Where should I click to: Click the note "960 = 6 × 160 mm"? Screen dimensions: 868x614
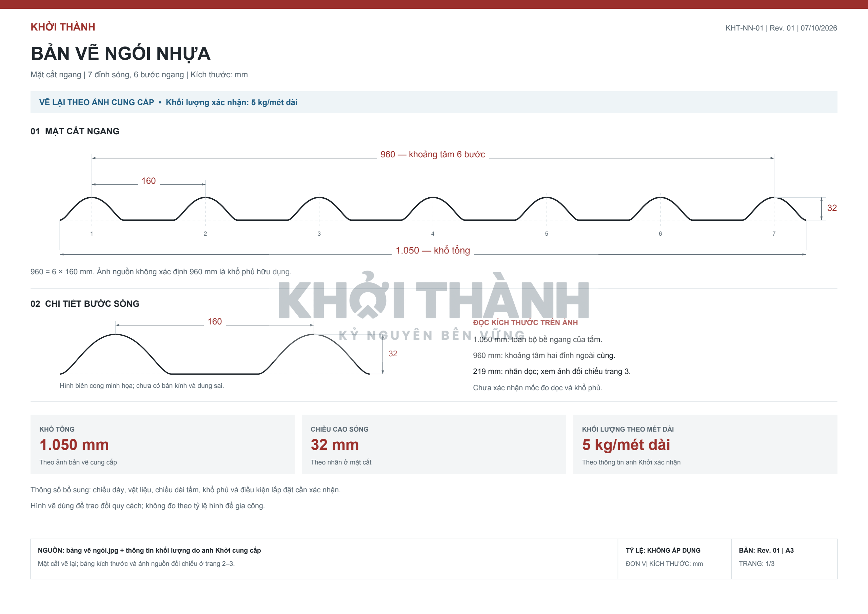[x=62, y=272]
